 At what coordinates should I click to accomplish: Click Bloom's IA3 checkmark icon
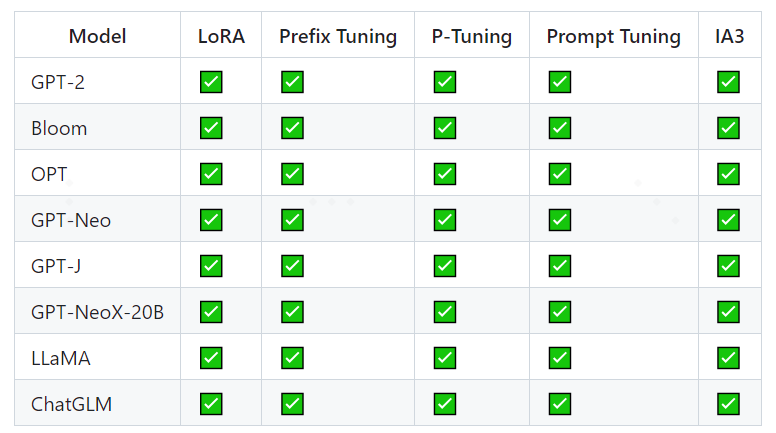[728, 128]
